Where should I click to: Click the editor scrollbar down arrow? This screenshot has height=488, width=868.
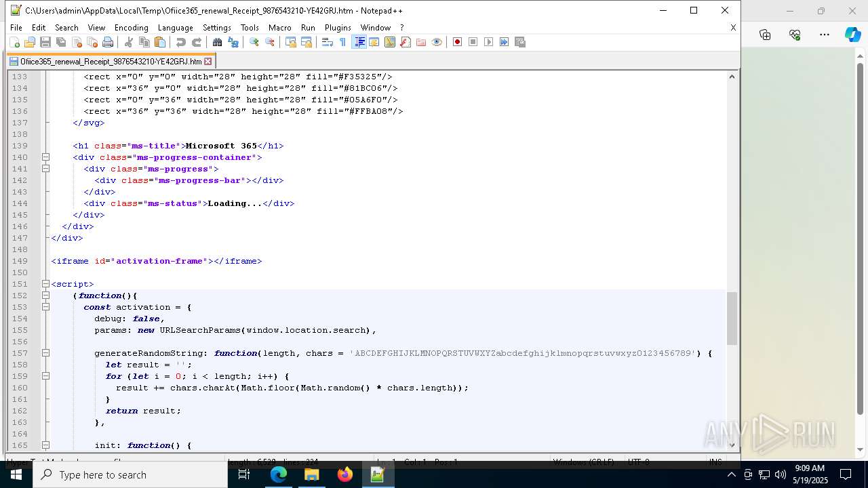732,445
